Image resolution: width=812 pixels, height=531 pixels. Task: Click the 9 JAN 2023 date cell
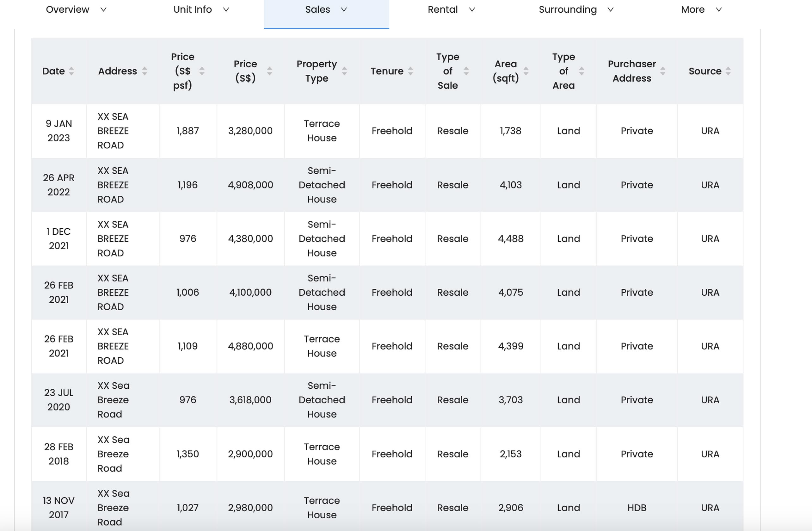[59, 131]
